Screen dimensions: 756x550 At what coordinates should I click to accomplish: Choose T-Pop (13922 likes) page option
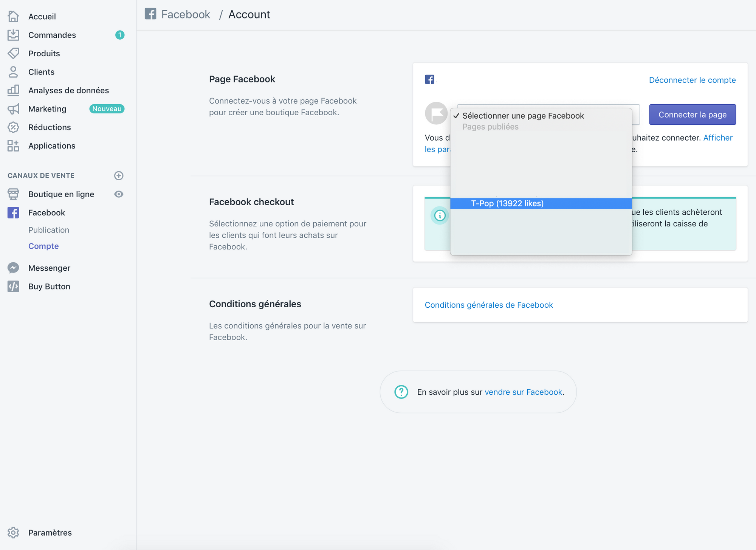(x=507, y=203)
